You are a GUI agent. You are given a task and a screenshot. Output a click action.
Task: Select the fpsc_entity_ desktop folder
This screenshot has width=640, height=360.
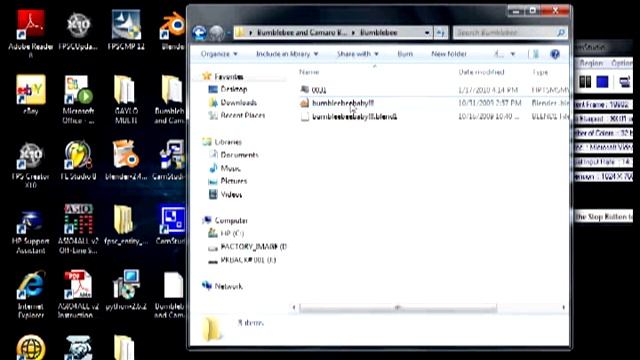126,225
